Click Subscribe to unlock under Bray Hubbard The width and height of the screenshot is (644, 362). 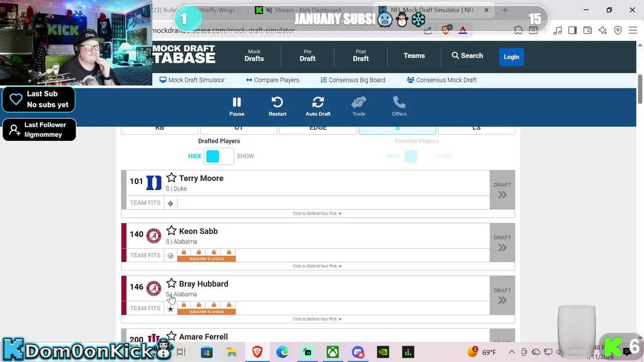pos(206,311)
